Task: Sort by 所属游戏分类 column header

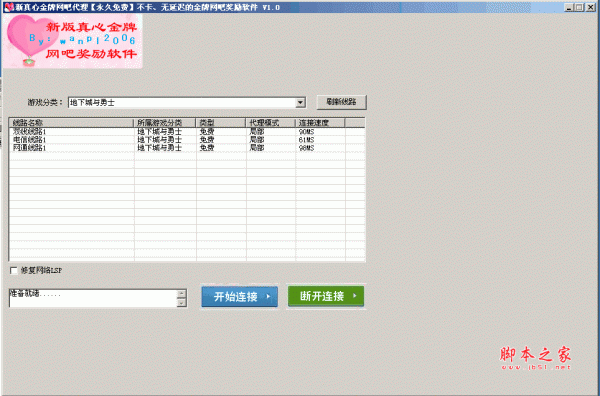Action: tap(165, 123)
